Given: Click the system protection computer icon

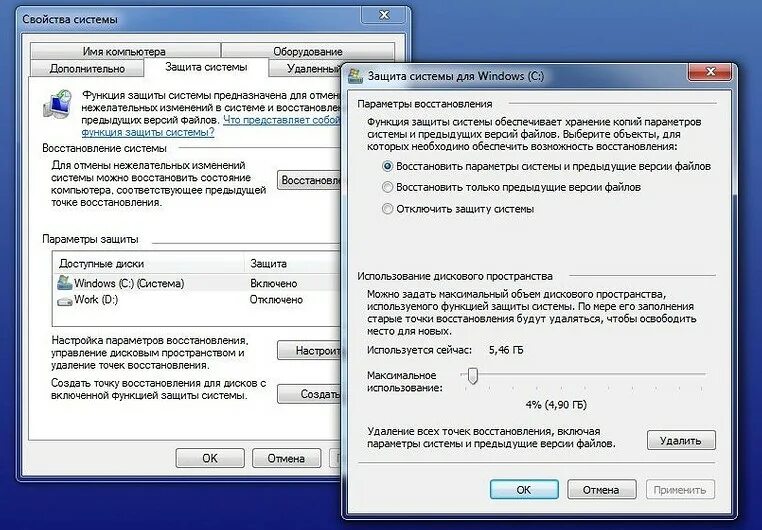Looking at the screenshot, I should [58, 104].
